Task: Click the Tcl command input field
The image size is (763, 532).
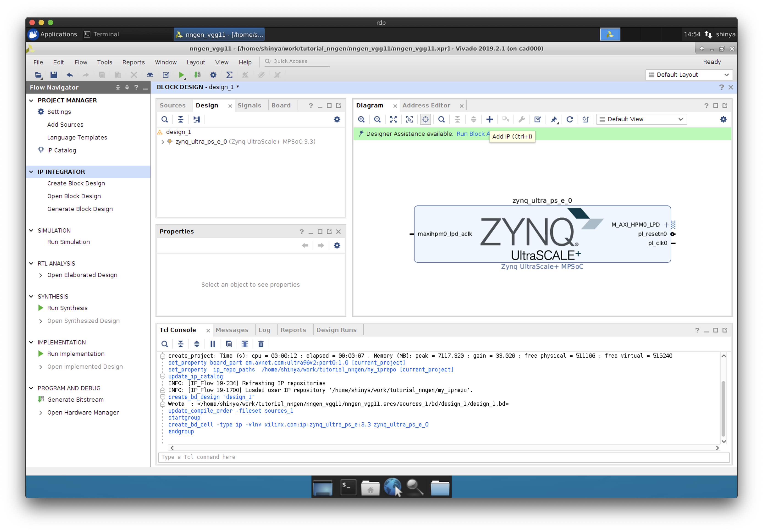Action: click(x=444, y=457)
